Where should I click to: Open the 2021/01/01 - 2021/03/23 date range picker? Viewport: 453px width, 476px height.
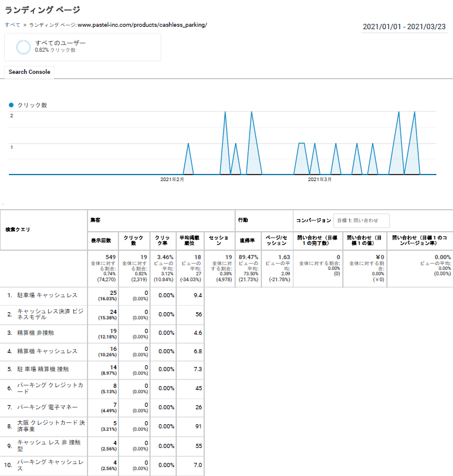click(x=405, y=27)
